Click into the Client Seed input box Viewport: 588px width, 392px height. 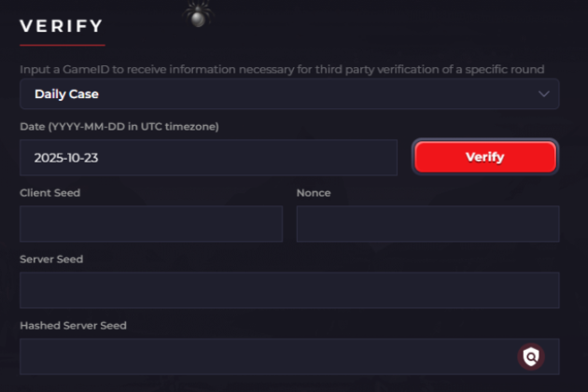click(x=150, y=224)
